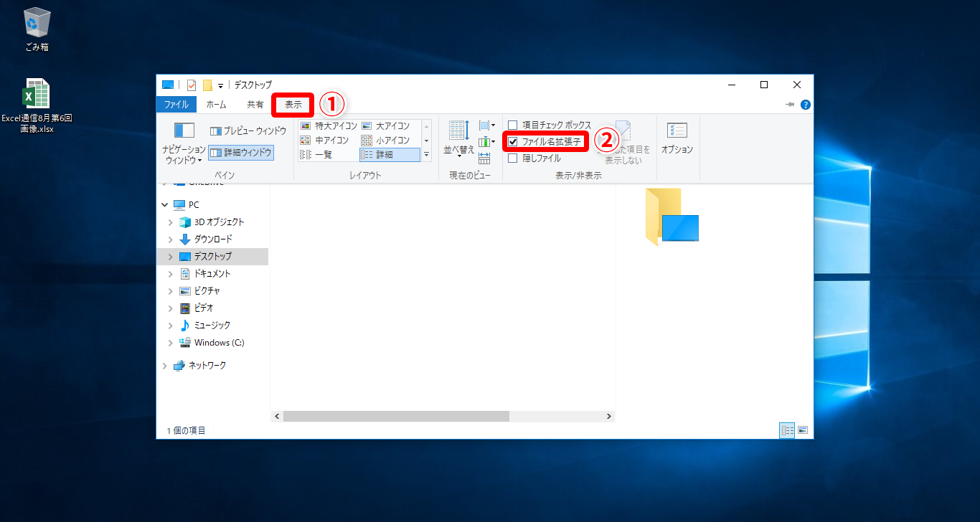The image size is (980, 522).
Task: Open Explorer help question mark icon
Action: coord(806,105)
